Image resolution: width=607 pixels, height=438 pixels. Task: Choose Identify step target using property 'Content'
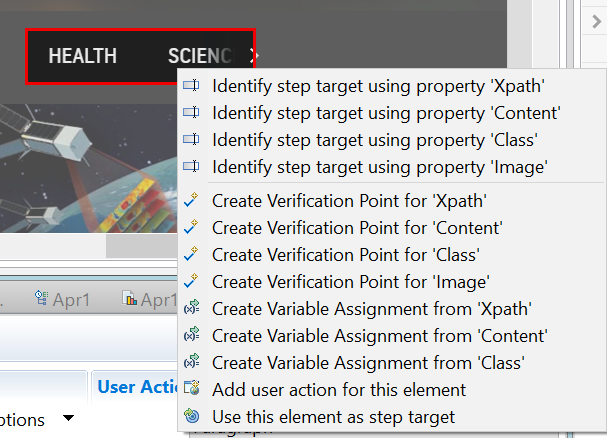point(386,113)
